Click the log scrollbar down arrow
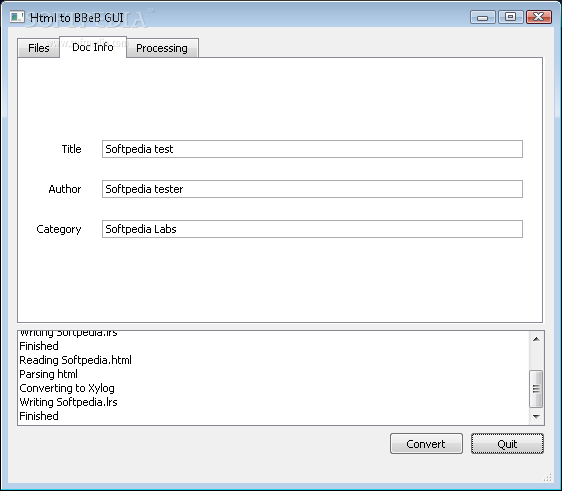This screenshot has width=562, height=491. pos(536,416)
